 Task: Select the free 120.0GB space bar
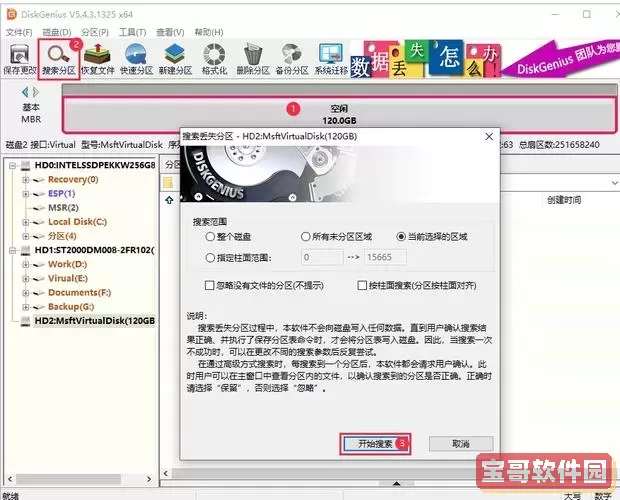click(x=339, y=114)
